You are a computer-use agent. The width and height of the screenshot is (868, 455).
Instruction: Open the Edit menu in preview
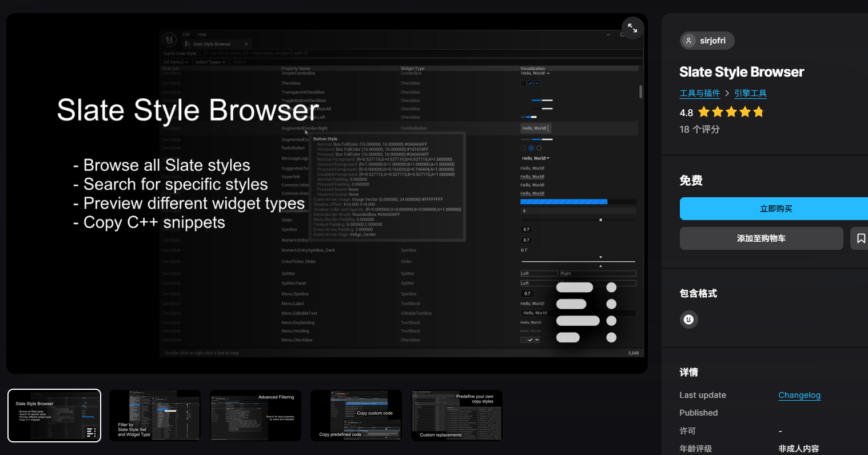[x=186, y=34]
